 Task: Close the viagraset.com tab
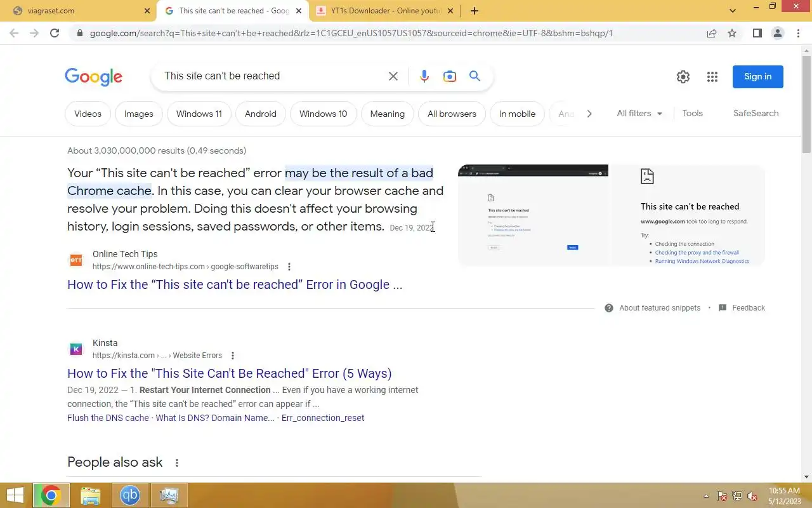coord(147,11)
